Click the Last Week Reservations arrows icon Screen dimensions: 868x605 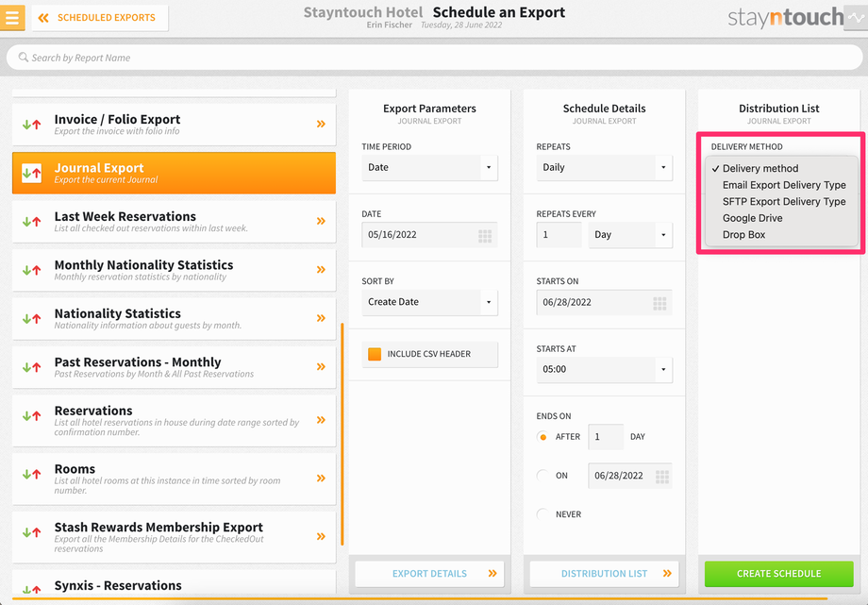click(31, 222)
